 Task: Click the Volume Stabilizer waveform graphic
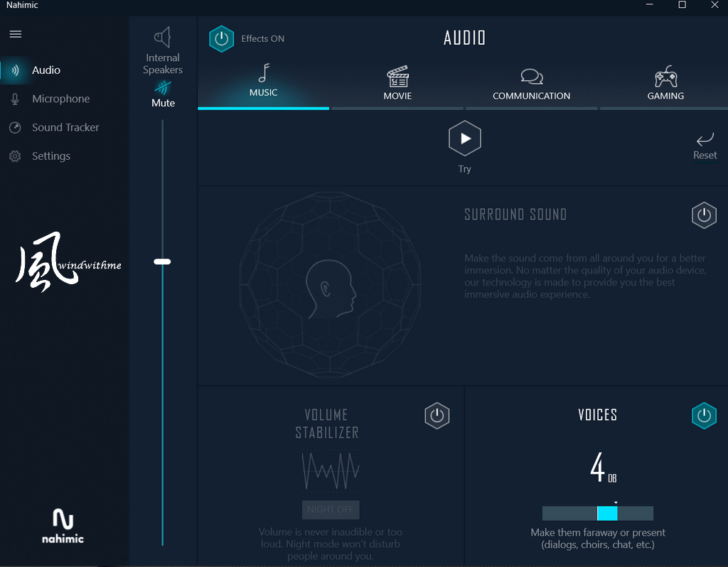point(330,471)
